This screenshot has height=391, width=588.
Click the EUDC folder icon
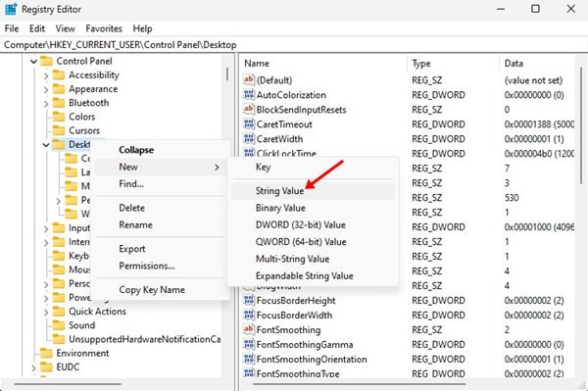46,367
